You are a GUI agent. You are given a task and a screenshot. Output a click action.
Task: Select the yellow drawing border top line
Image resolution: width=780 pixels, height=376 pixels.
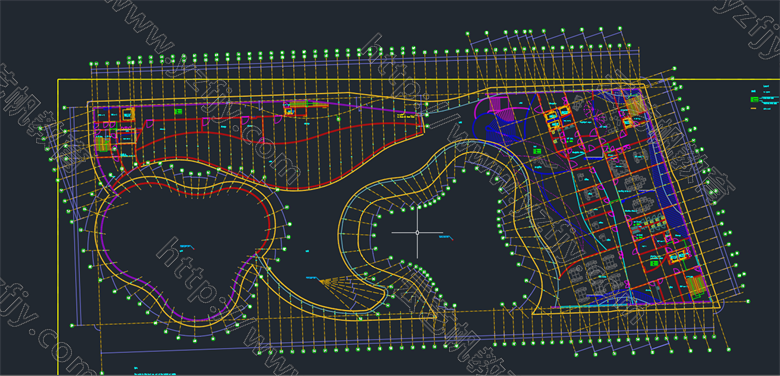pyautogui.click(x=418, y=79)
